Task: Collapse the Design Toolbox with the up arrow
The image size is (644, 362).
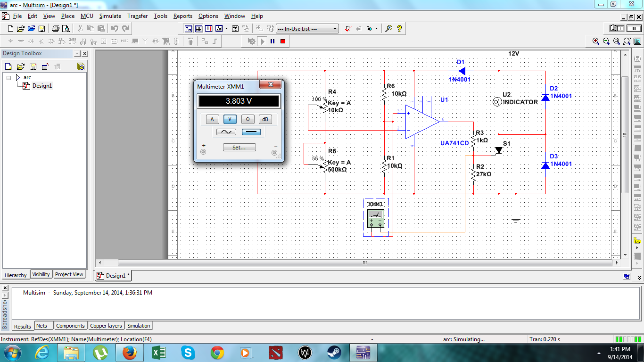Action: [77, 54]
